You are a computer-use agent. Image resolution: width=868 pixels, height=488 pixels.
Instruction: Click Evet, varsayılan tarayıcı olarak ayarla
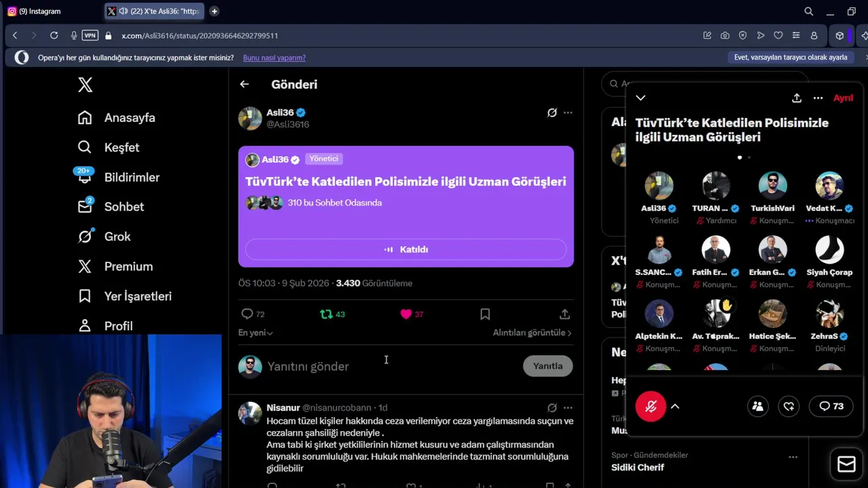(x=791, y=58)
